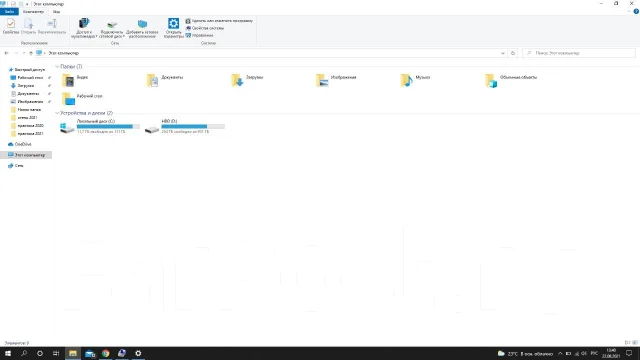
Task: Click the Help question mark icon
Action: (636, 12)
